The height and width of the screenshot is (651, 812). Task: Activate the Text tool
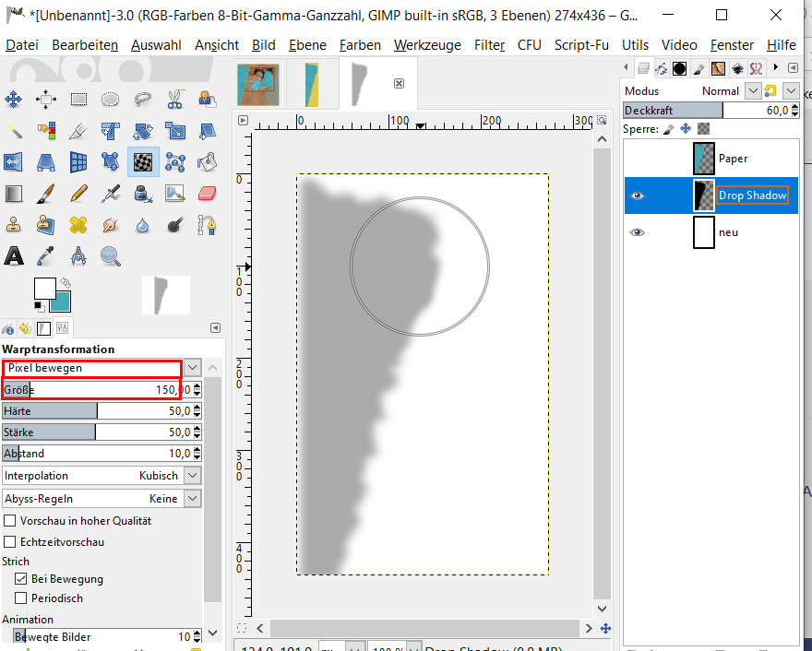(x=14, y=255)
